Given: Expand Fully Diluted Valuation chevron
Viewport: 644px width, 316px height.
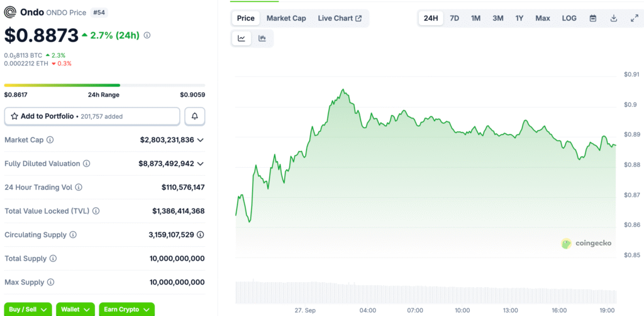Looking at the screenshot, I should click(200, 164).
